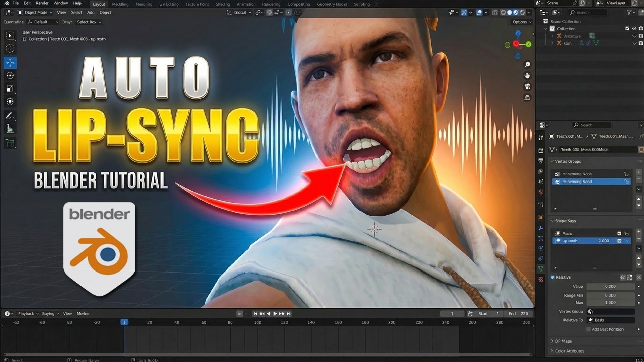Open the Tool properties tab icon

pos(541,137)
